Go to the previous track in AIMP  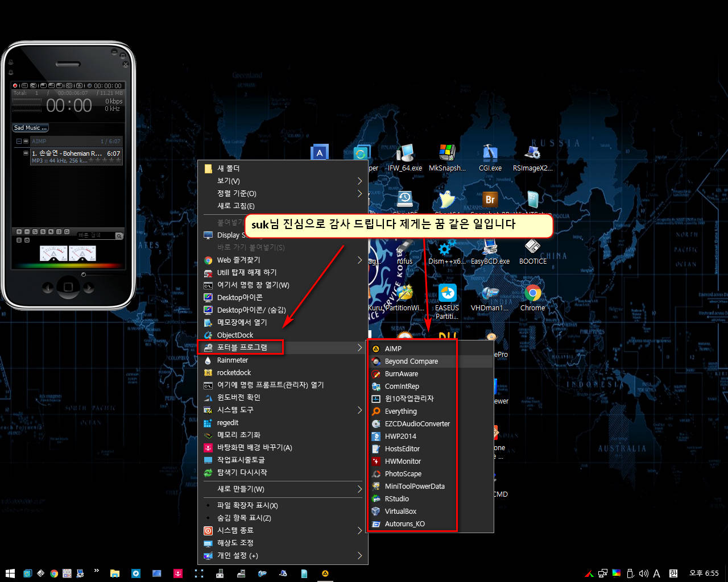48,288
